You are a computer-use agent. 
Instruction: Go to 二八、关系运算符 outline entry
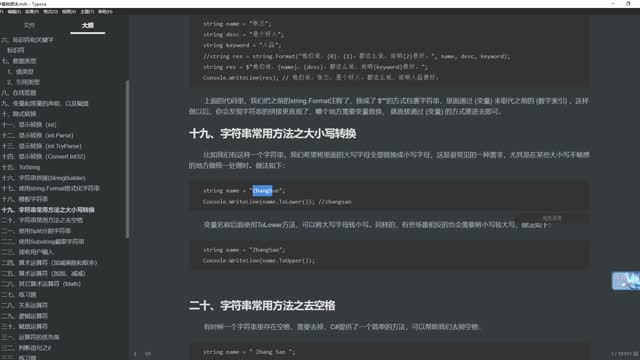[x=25, y=305]
